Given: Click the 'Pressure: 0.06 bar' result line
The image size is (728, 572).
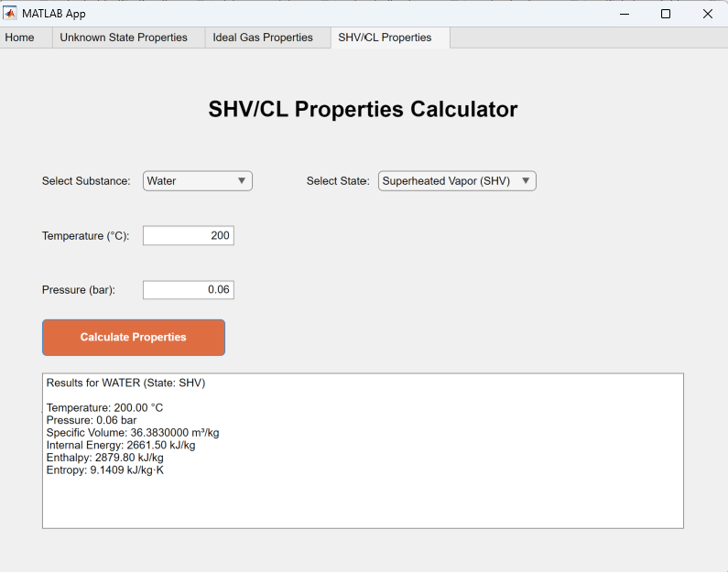Looking at the screenshot, I should click(92, 420).
